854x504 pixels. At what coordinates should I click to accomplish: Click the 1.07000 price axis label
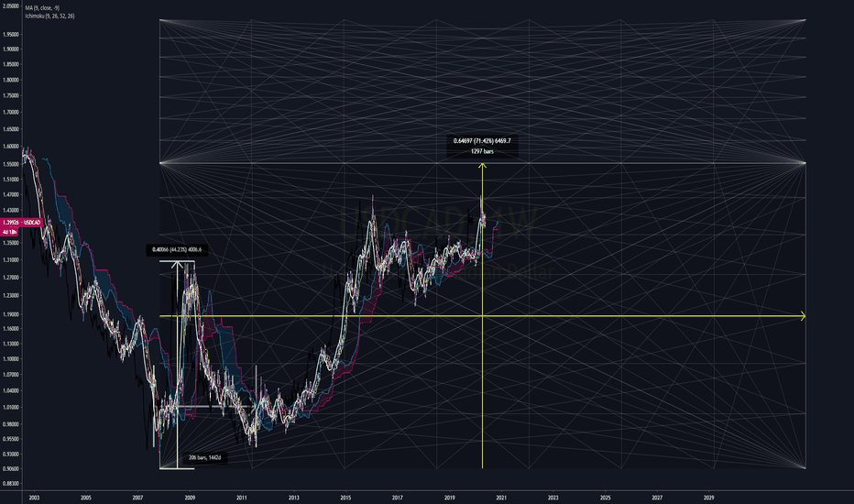[x=11, y=375]
